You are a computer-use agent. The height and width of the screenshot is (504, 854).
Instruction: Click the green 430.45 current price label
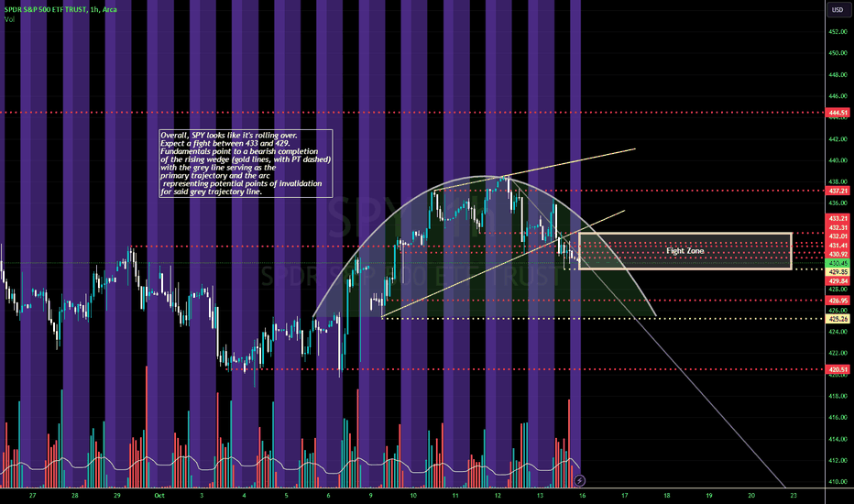(838, 263)
